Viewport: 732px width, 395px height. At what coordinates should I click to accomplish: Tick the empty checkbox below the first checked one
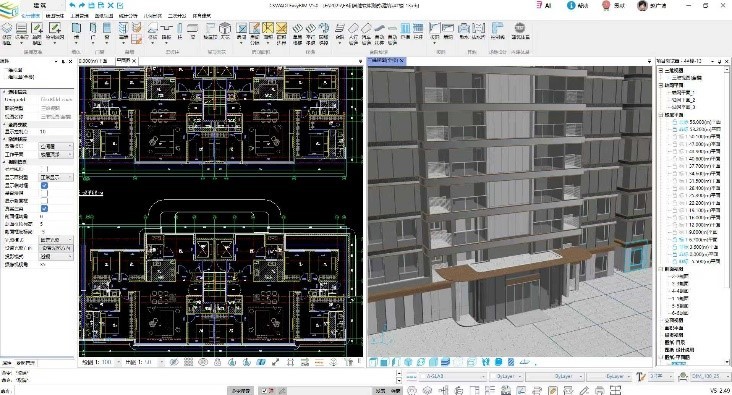[44, 193]
